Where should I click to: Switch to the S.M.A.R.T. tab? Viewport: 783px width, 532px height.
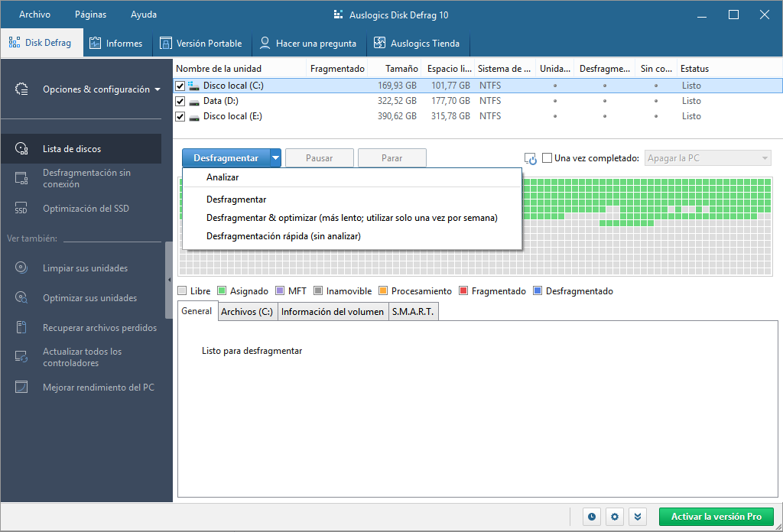coord(413,311)
